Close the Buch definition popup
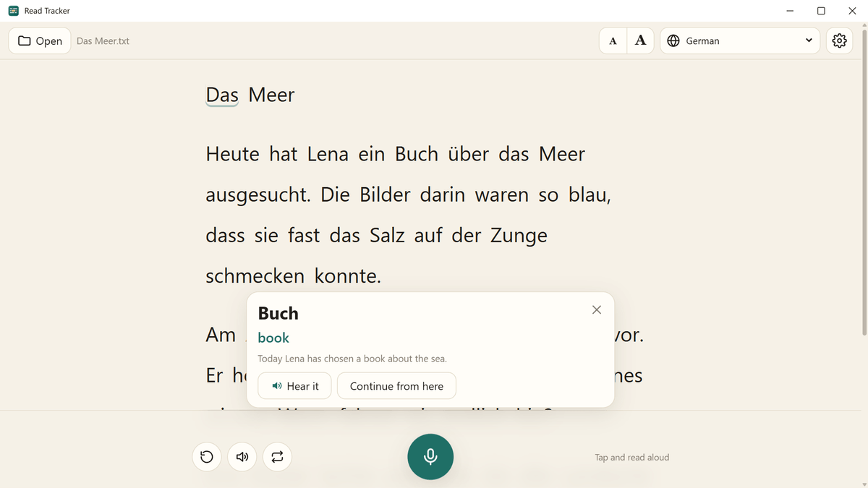The width and height of the screenshot is (868, 488). [x=597, y=309]
